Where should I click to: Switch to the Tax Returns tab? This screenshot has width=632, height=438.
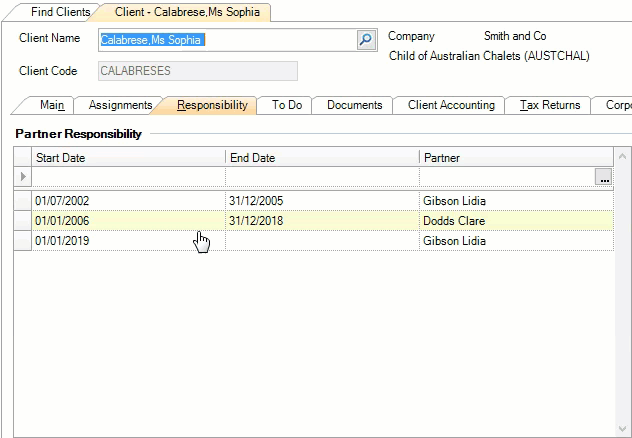[549, 105]
